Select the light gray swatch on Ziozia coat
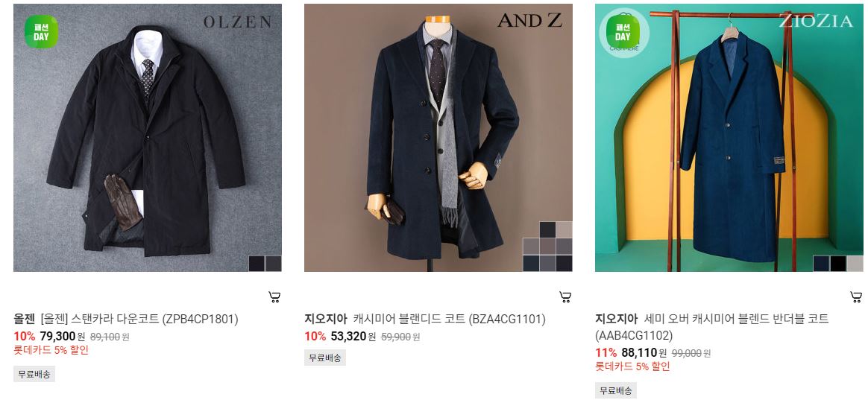Viewport: 868px width, 400px height. (855, 264)
